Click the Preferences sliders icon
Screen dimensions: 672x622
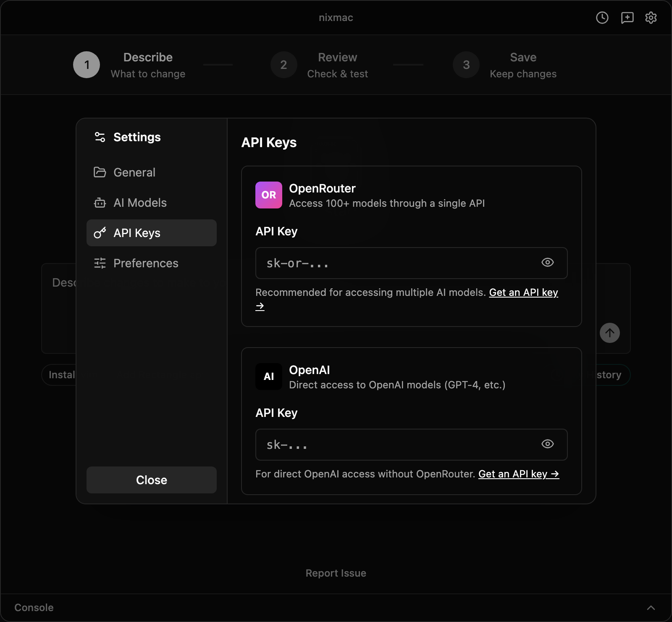point(100,263)
